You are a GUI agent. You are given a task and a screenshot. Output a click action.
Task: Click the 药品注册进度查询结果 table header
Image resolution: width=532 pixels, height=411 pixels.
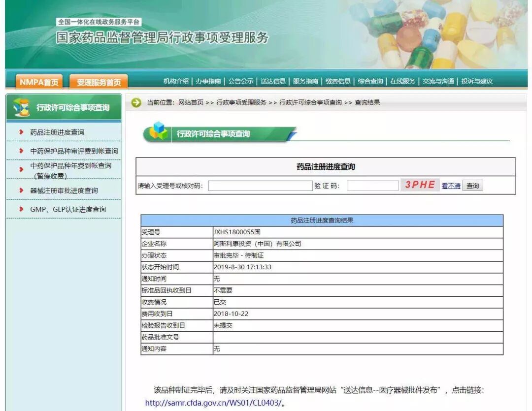pyautogui.click(x=322, y=221)
